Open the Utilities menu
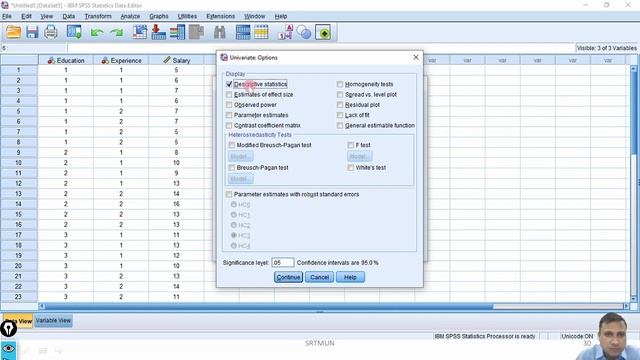 click(187, 16)
